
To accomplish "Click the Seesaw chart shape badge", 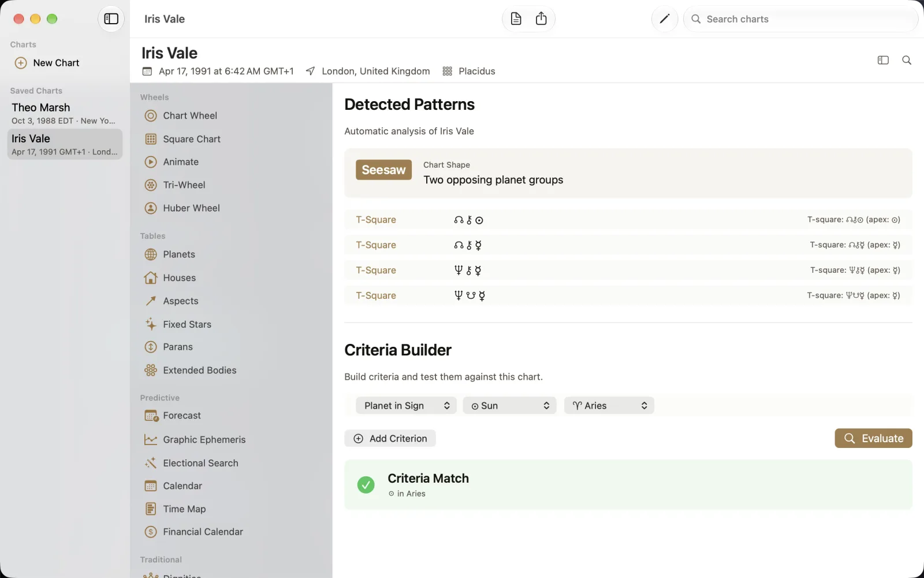I will coord(383,170).
